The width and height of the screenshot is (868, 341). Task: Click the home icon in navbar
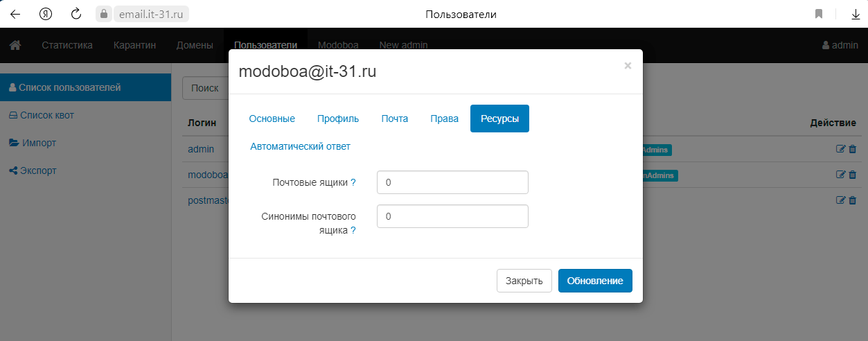[15, 45]
